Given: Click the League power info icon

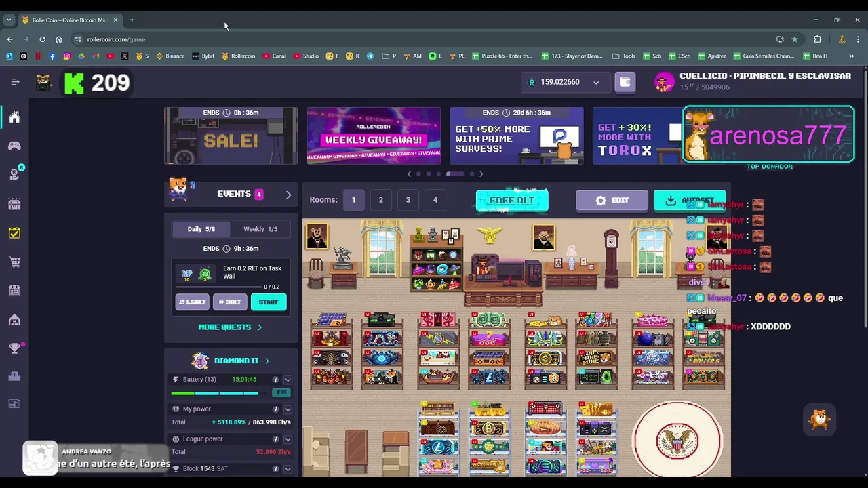Looking at the screenshot, I should pyautogui.click(x=275, y=439).
